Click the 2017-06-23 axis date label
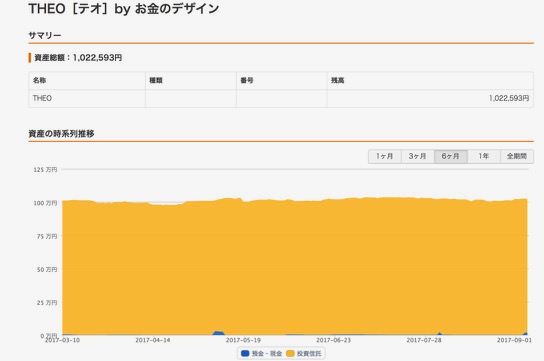Viewport: 544px width, 361px height. [333, 340]
